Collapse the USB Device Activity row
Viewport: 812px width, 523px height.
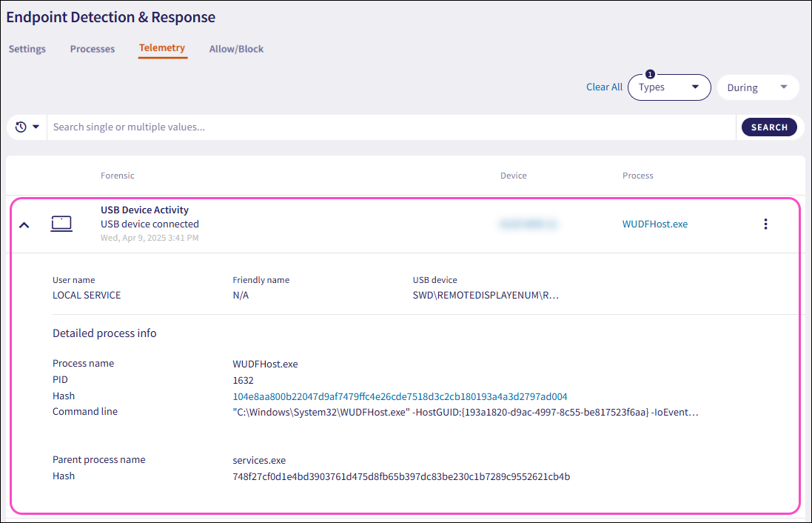click(24, 224)
